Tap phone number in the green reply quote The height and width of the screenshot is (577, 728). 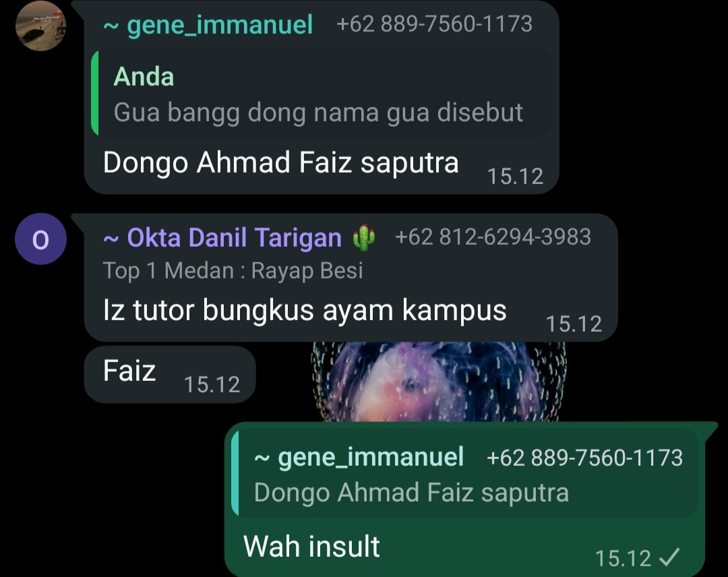tap(584, 458)
